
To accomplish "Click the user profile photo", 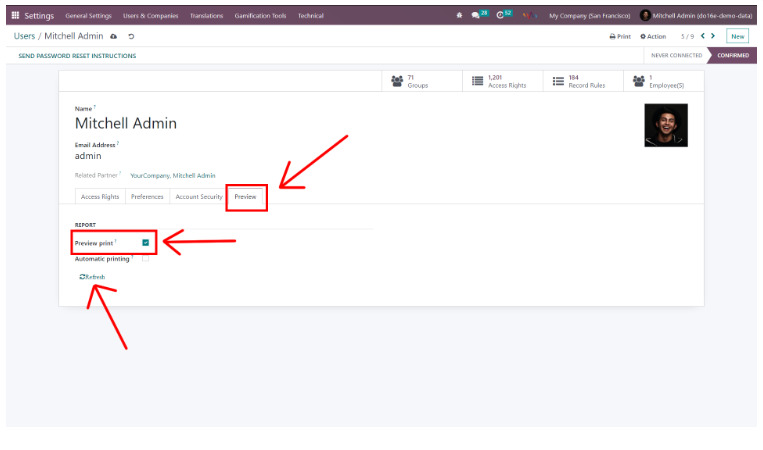I will [x=665, y=125].
